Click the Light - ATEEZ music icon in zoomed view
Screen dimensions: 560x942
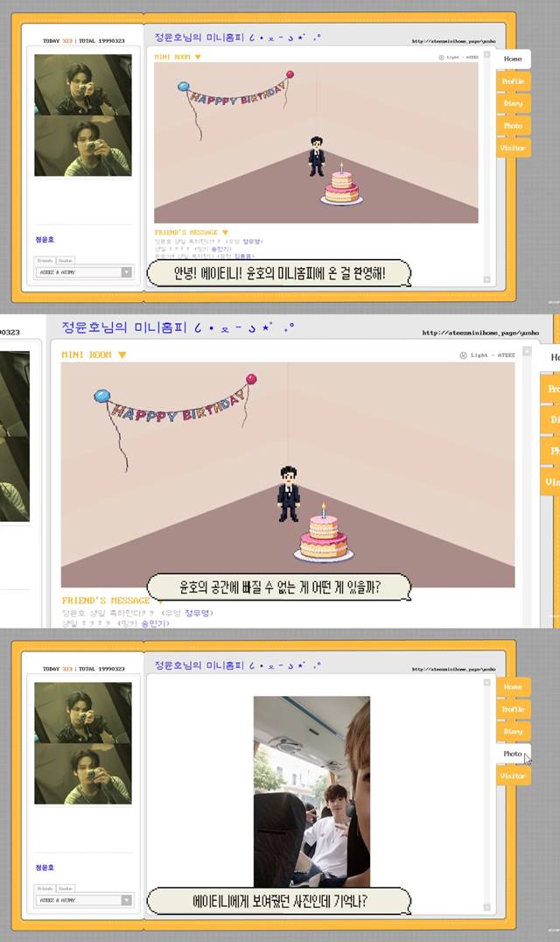coord(464,355)
